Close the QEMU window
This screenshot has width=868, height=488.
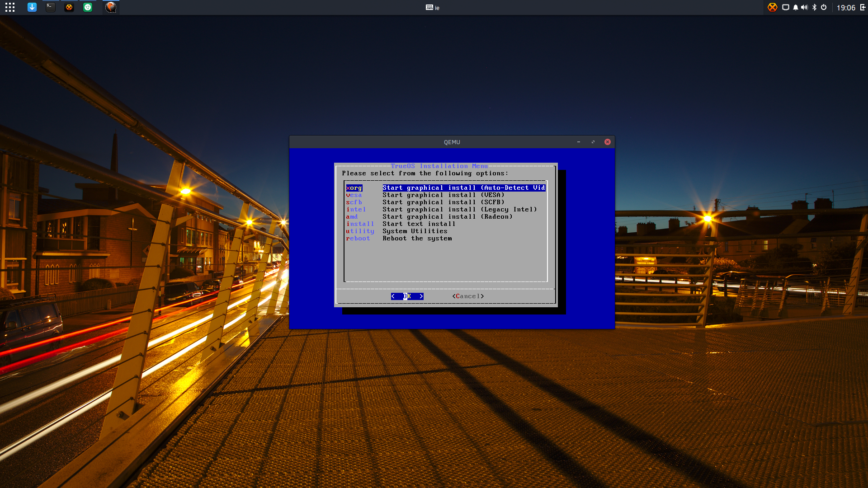point(608,142)
